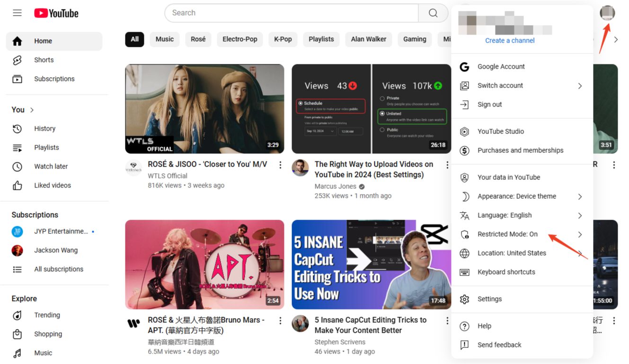Click Warner Music W channel avatar

tap(133, 323)
